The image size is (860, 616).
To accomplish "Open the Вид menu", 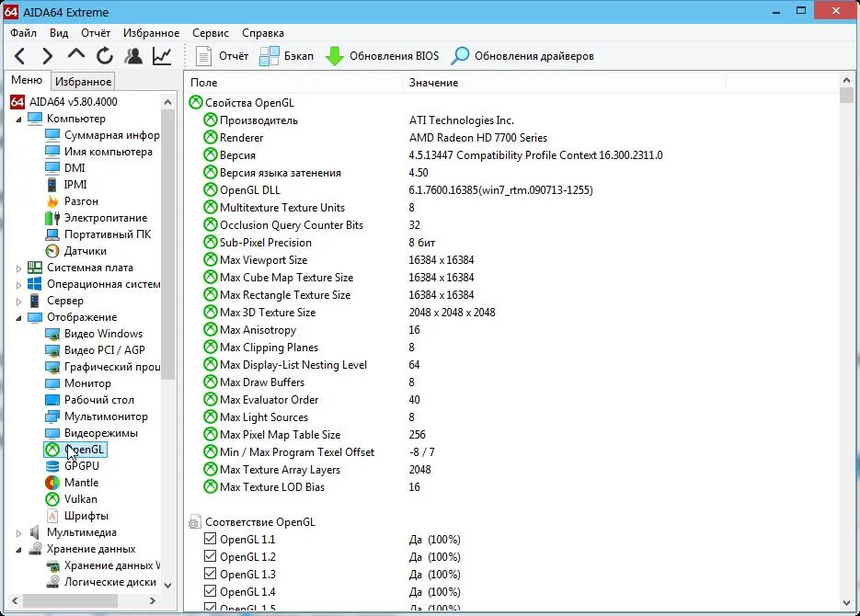I will (x=59, y=33).
